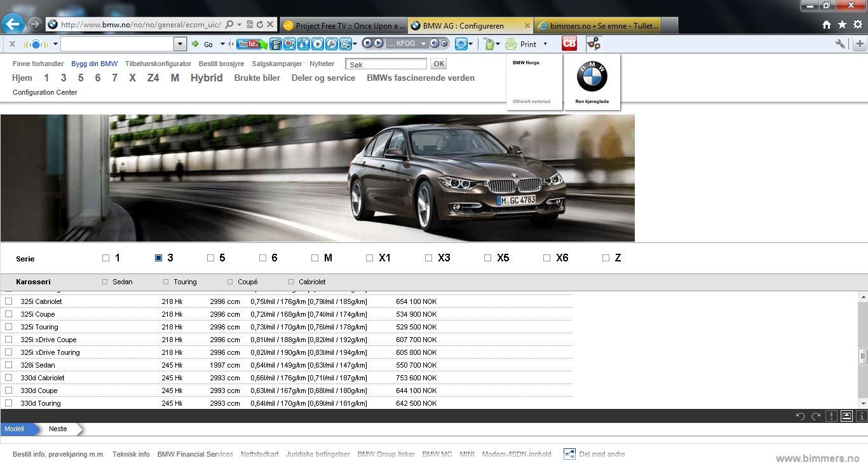Image resolution: width=868 pixels, height=463 pixels.
Task: Open browser Tools gear icon
Action: (x=857, y=24)
